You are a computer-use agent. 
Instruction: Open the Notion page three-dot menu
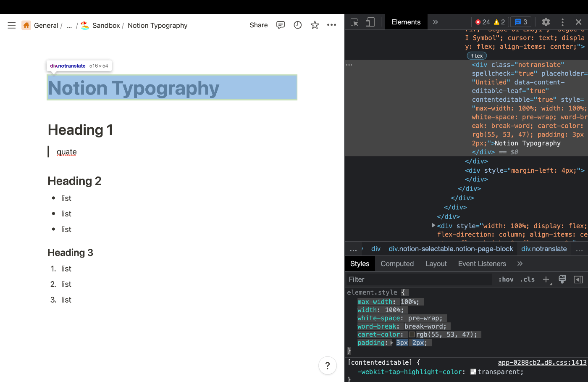(x=332, y=25)
